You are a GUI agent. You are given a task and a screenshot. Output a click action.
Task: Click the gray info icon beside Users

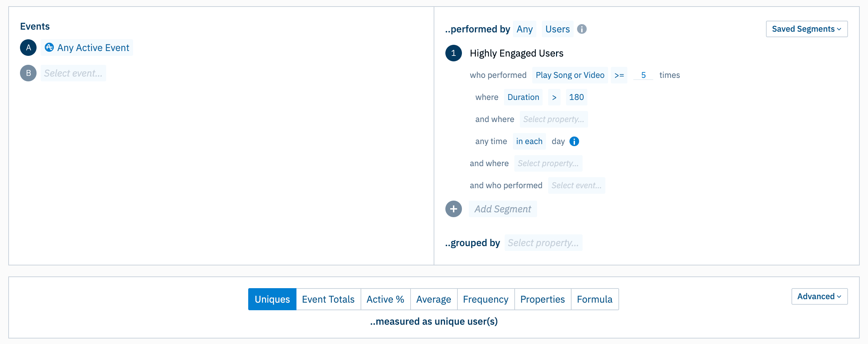(582, 29)
